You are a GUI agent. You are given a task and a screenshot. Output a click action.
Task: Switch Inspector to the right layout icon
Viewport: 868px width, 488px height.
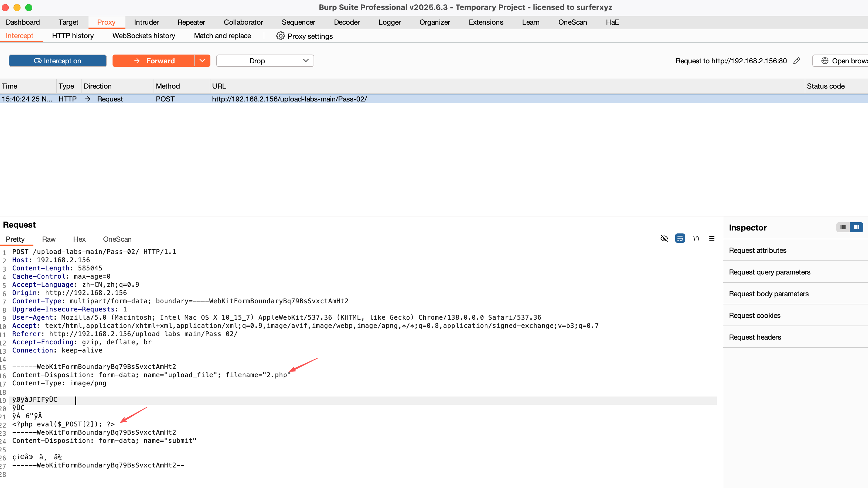[856, 227]
